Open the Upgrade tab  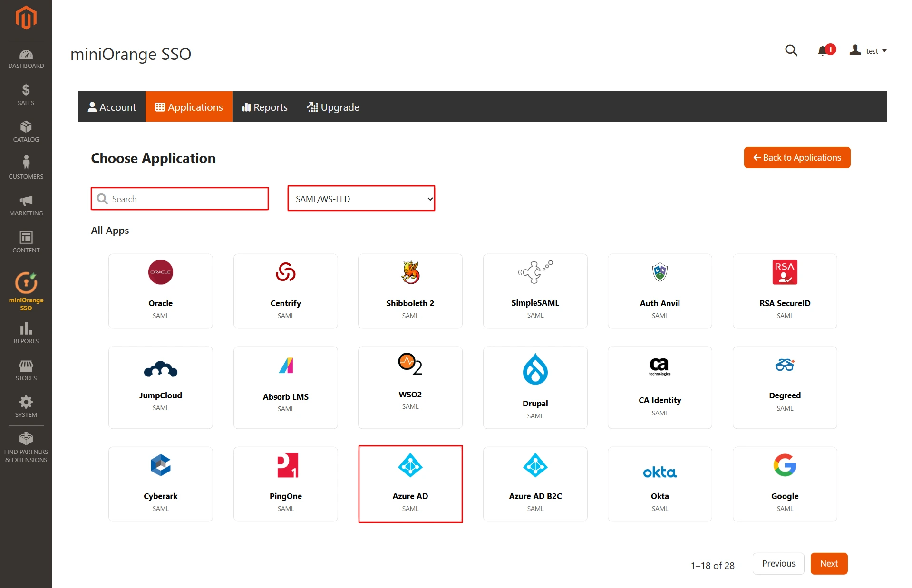click(333, 106)
